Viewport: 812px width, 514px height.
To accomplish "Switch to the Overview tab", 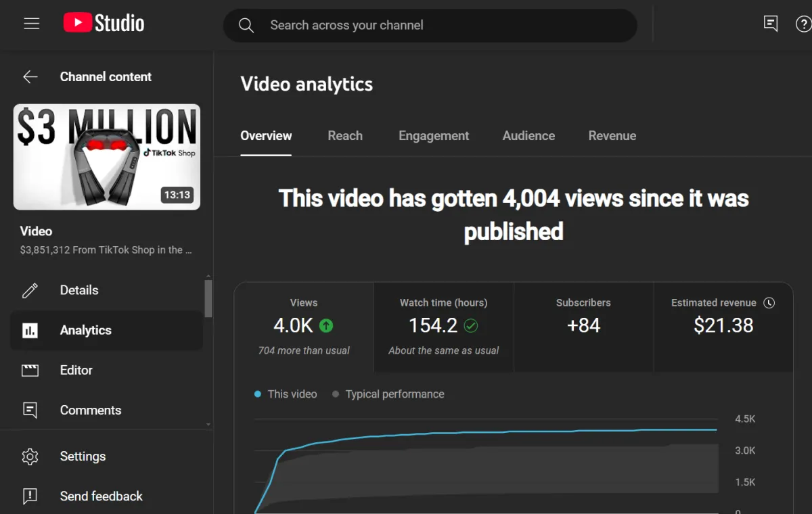I will [266, 136].
